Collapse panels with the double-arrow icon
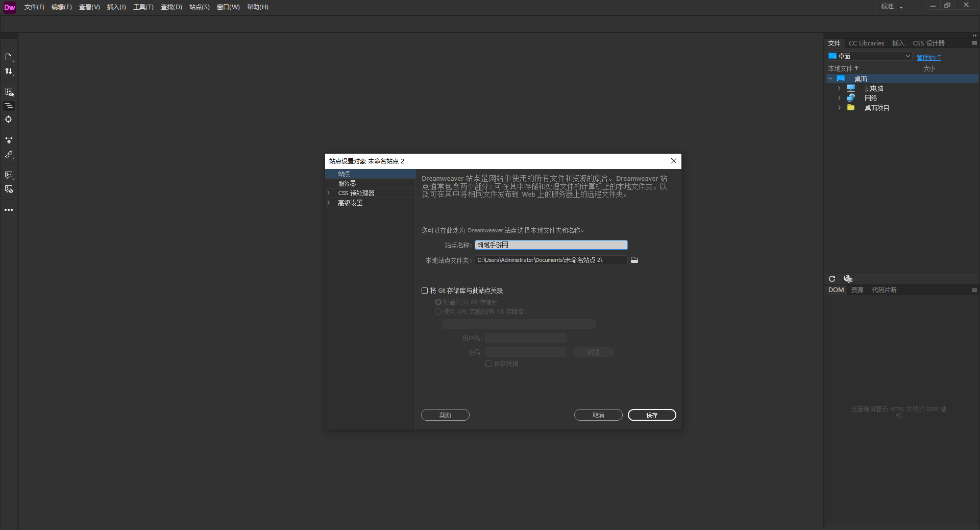The image size is (980, 530). 974,36
